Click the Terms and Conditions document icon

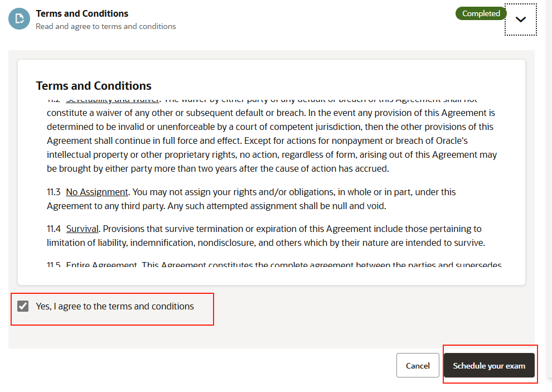coord(20,19)
